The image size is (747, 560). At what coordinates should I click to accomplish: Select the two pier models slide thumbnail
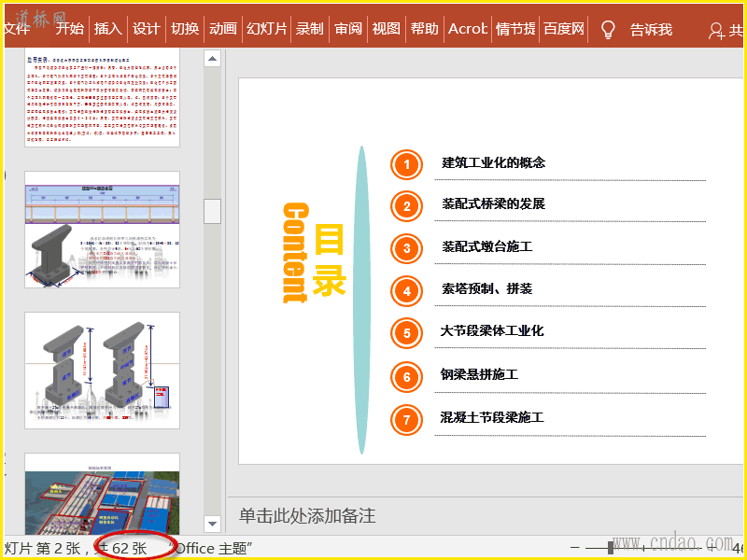click(x=102, y=371)
